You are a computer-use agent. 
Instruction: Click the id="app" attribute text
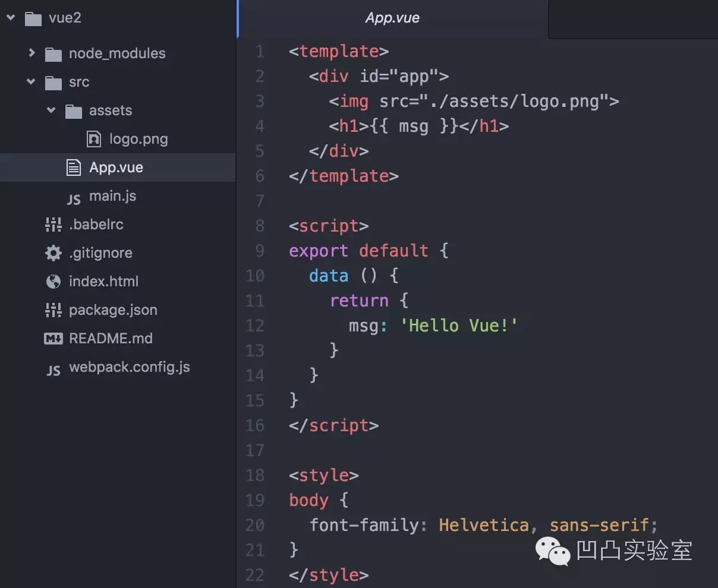[x=399, y=77]
